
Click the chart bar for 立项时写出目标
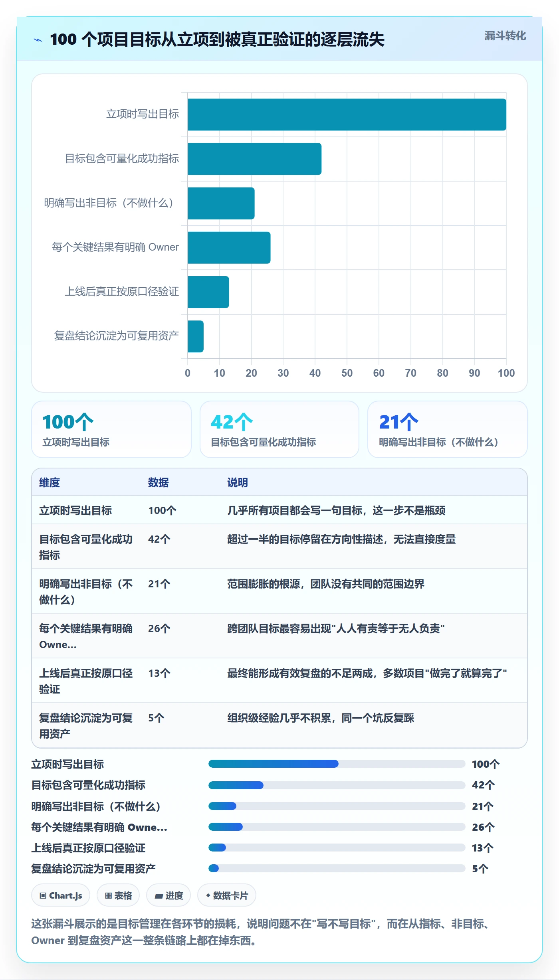[347, 115]
